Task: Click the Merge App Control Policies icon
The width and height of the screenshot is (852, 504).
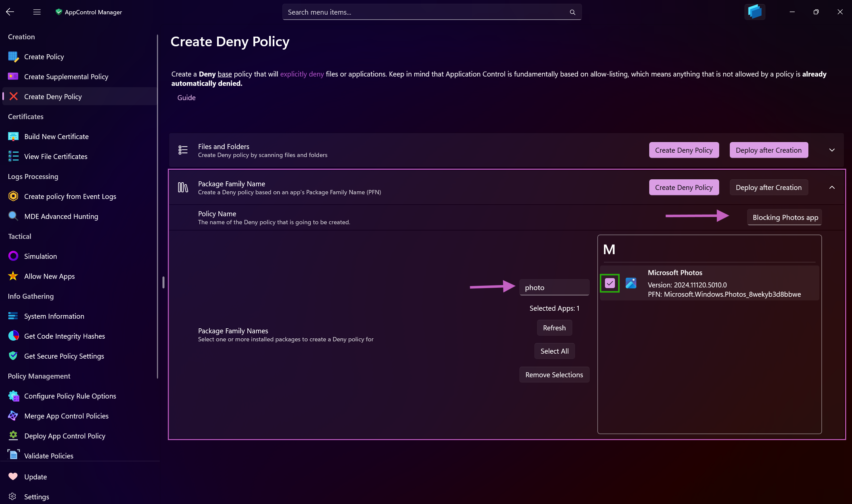Action: (13, 416)
